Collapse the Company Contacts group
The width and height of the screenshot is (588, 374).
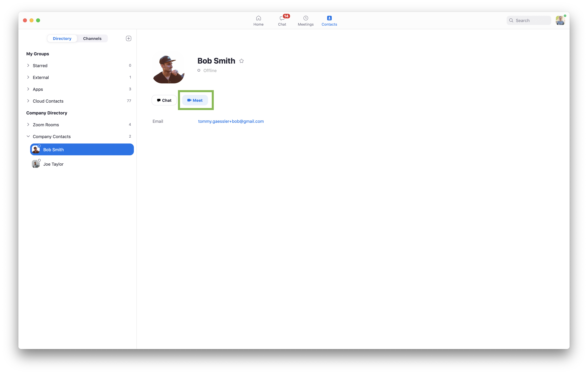pos(28,136)
